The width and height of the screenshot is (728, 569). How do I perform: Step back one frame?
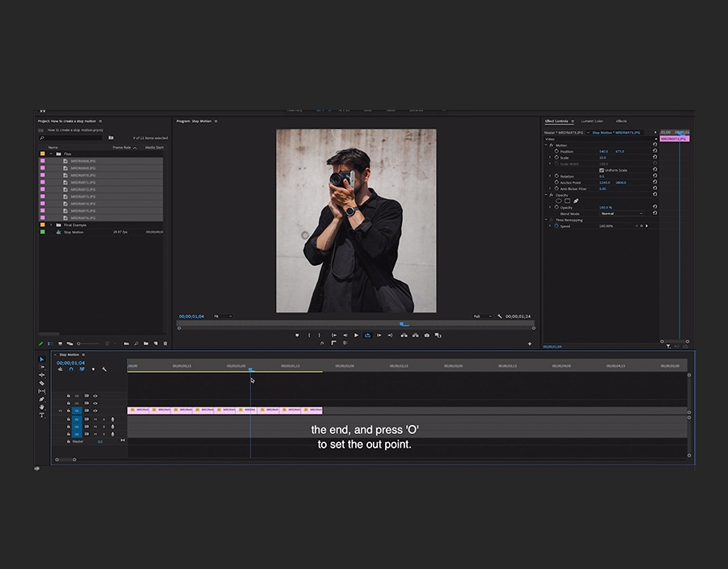(345, 335)
